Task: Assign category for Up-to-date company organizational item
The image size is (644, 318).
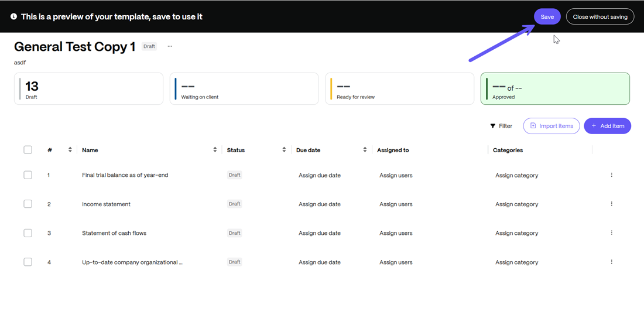Action: (517, 262)
